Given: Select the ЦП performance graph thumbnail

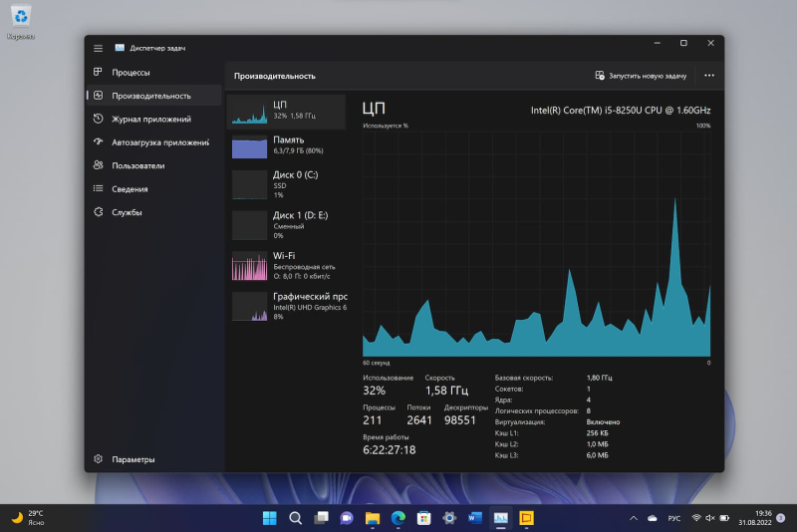Looking at the screenshot, I should pos(286,112).
